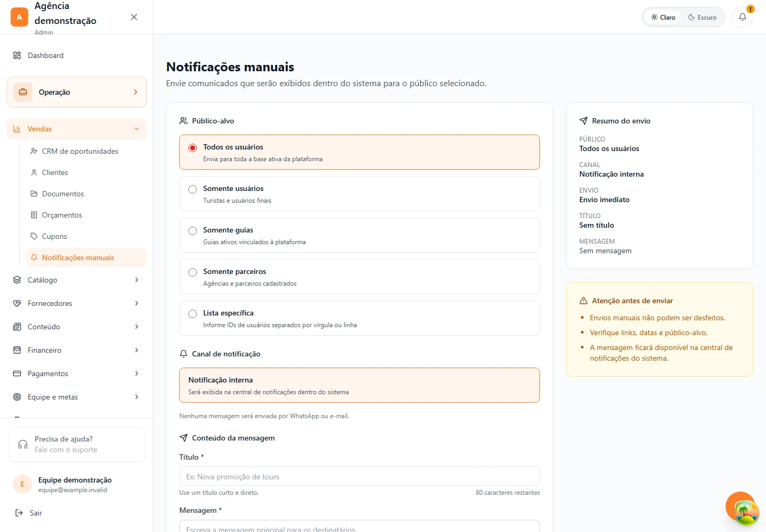Expand the Pagamentos submenu chevron
Viewport: 766px width, 532px height.
click(137, 373)
